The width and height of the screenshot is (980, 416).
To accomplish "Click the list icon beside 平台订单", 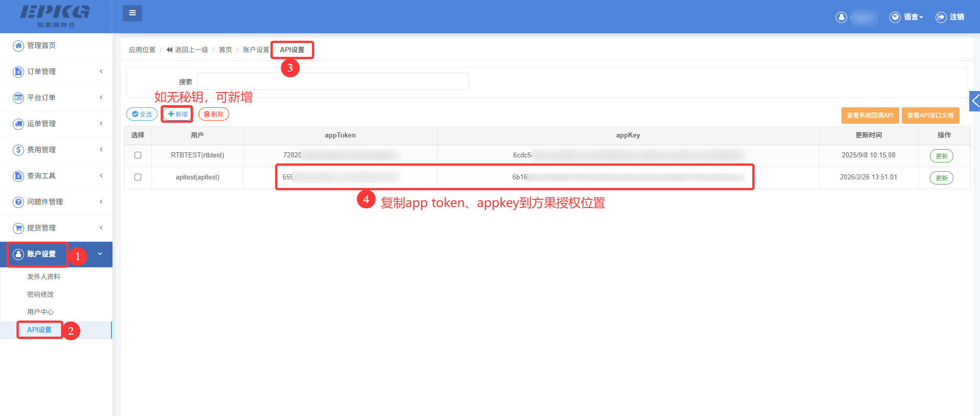I will (x=18, y=98).
